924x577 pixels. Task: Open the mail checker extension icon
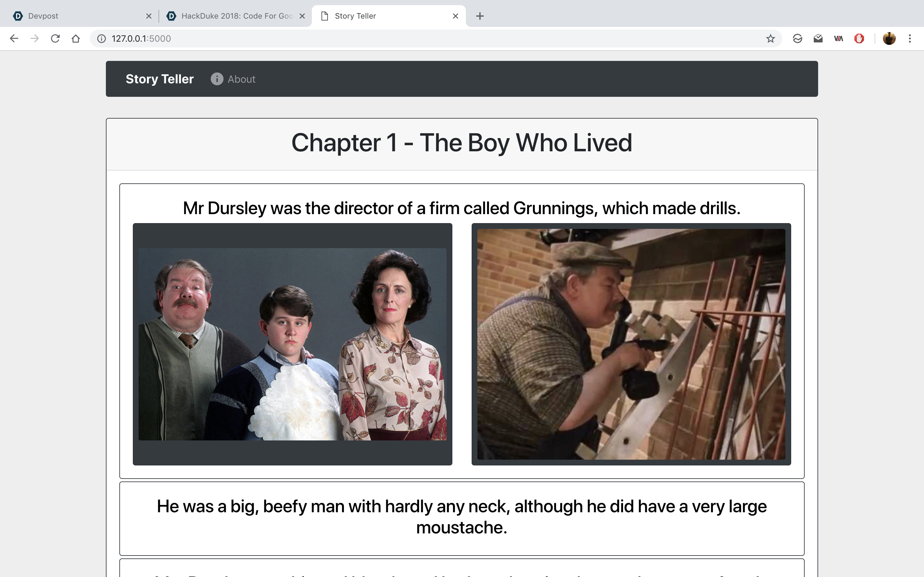[x=818, y=38]
